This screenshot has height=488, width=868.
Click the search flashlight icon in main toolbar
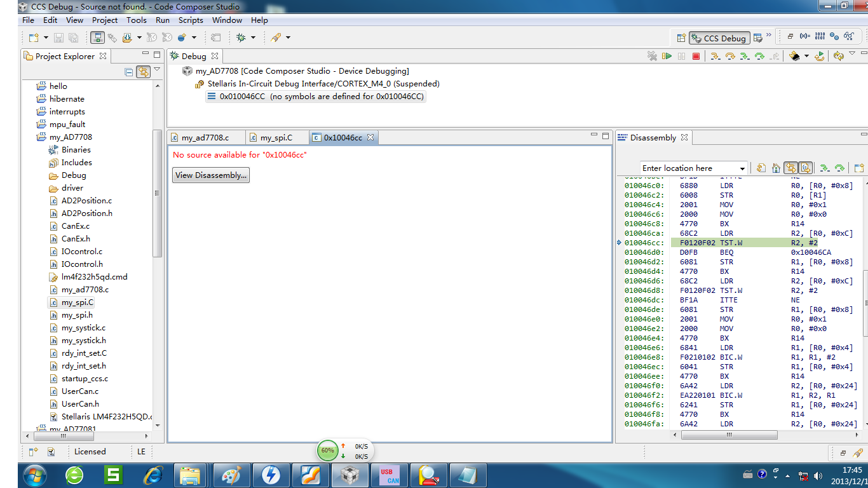click(276, 37)
